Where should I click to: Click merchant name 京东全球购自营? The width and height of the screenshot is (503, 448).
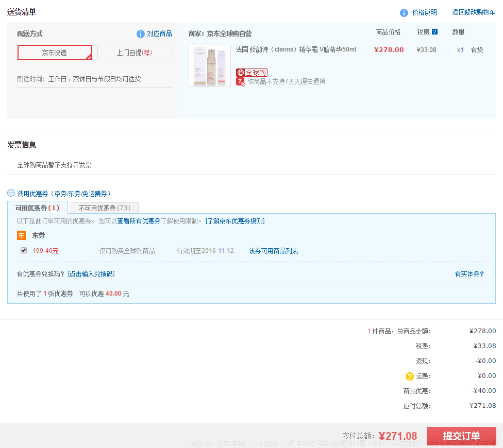point(229,33)
